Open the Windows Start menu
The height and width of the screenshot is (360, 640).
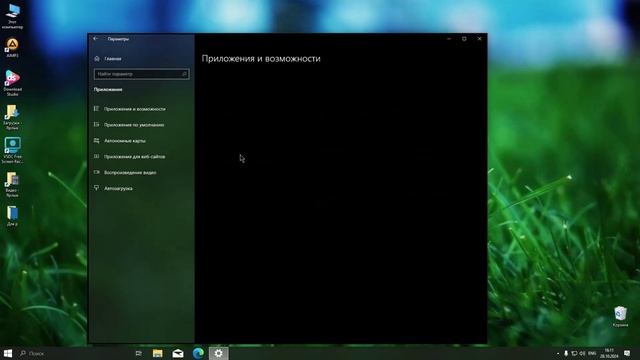tap(8, 353)
